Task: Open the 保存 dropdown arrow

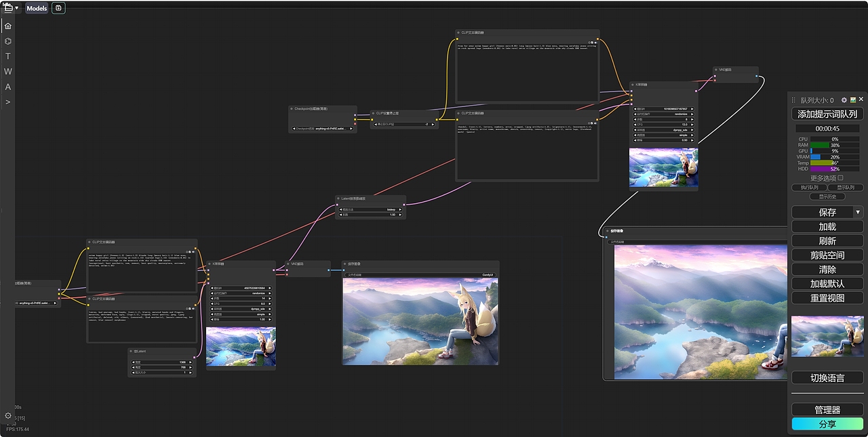Action: point(859,212)
